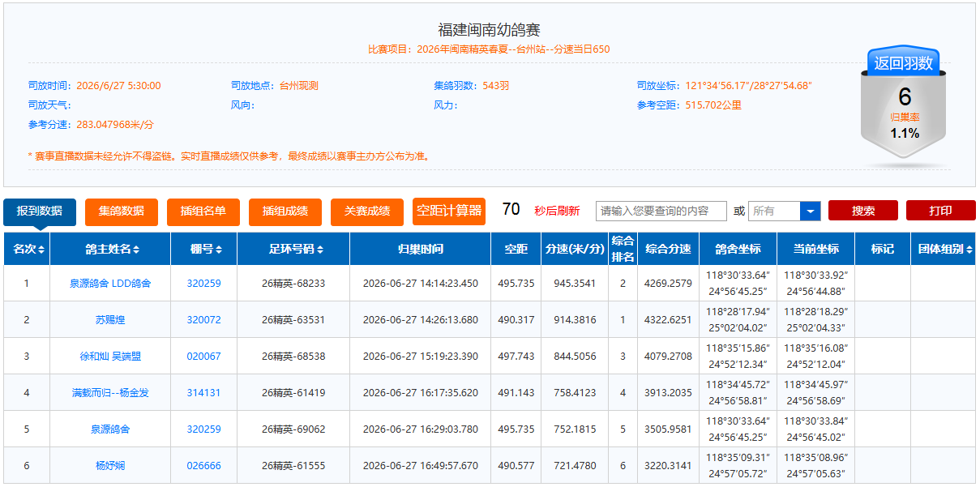Image resolution: width=980 pixels, height=487 pixels.
Task: Click the red 搜索 button
Action: (x=863, y=211)
